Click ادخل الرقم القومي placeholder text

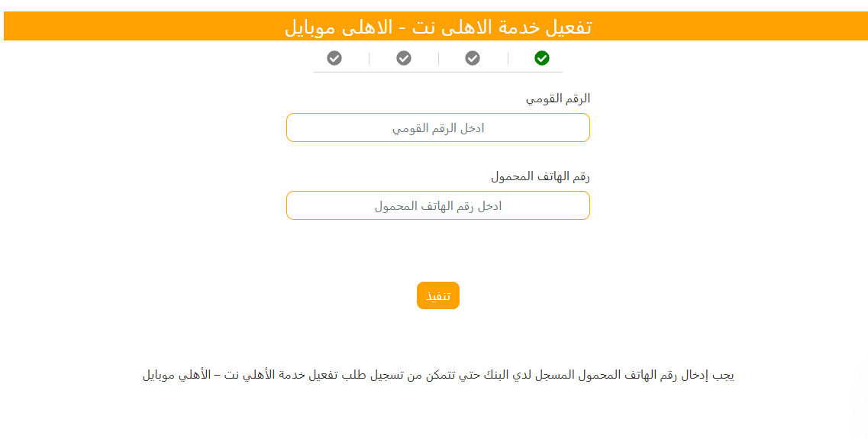(x=438, y=128)
